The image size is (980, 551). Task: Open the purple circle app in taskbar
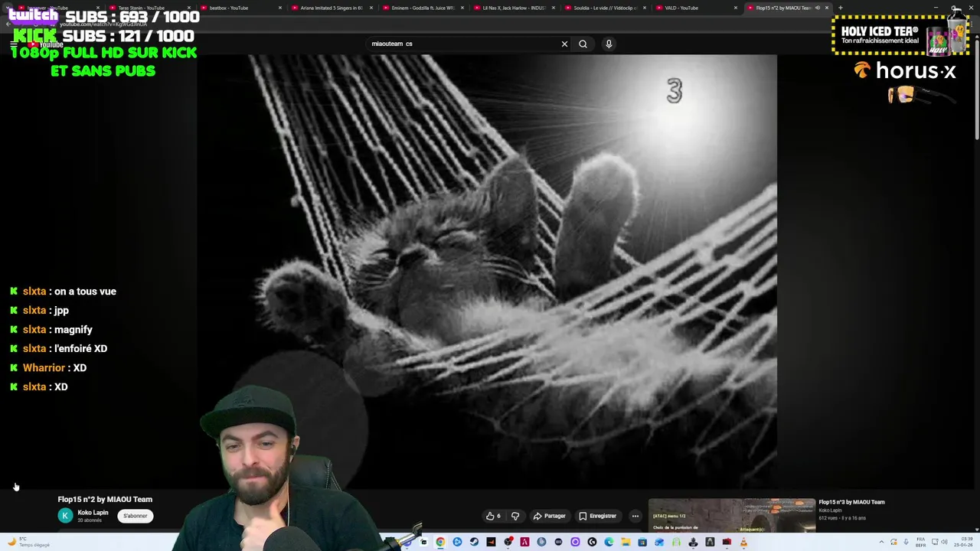(575, 542)
